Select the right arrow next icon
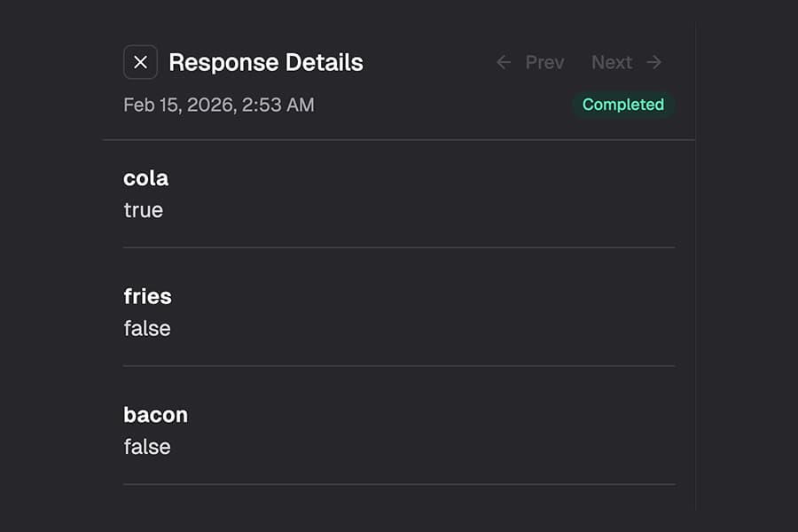The width and height of the screenshot is (798, 532). [x=653, y=62]
